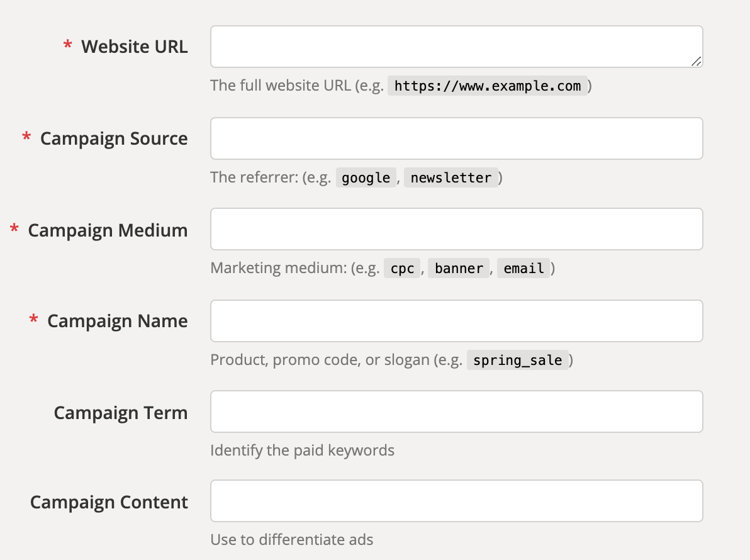Click the banner example code tag

click(459, 269)
